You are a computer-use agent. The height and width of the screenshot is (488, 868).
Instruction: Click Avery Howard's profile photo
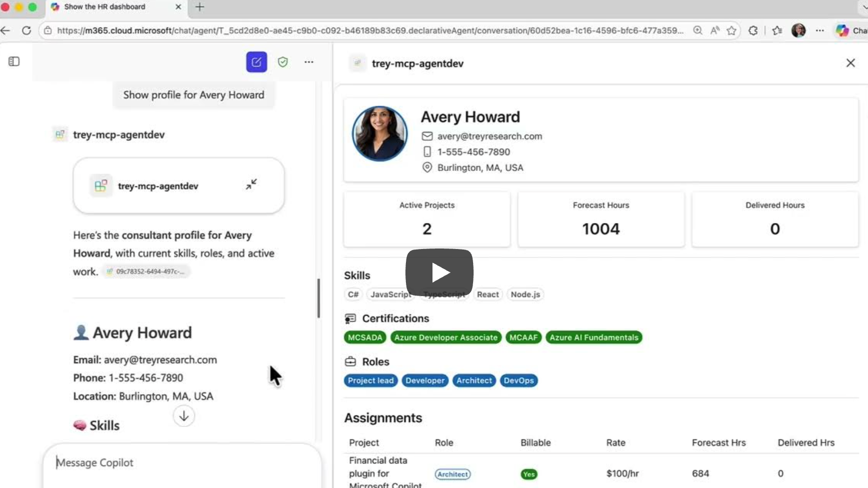pos(380,134)
